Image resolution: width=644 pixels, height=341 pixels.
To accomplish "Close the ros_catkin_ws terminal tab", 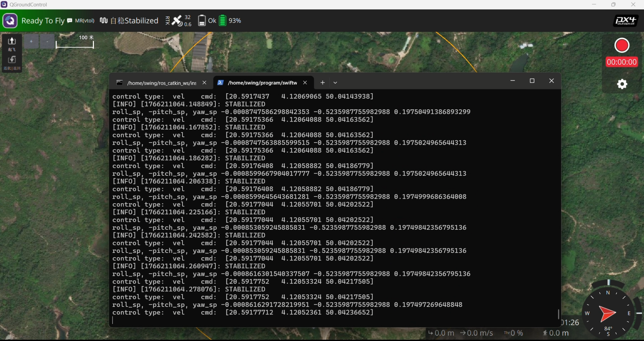I will 204,83.
